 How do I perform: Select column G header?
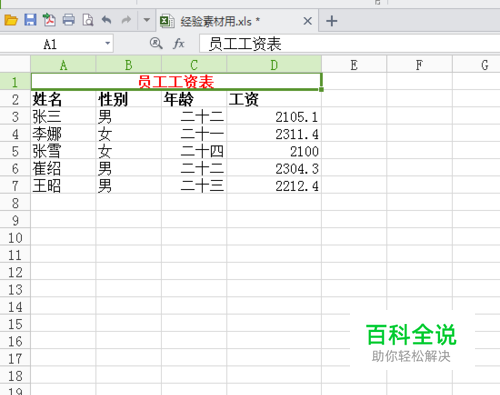coord(477,65)
